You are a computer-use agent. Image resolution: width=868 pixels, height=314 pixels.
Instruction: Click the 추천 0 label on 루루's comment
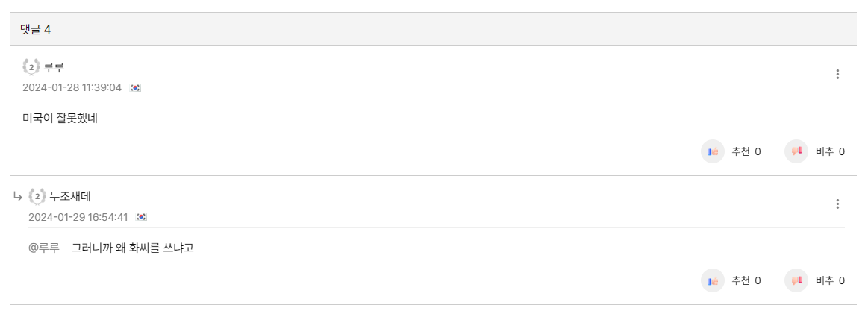tap(746, 151)
